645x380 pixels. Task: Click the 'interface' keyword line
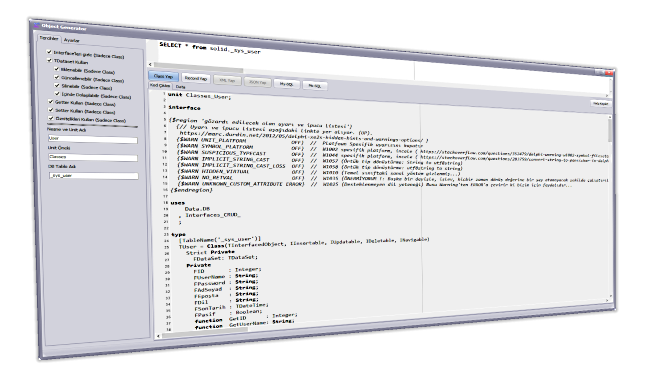184,107
